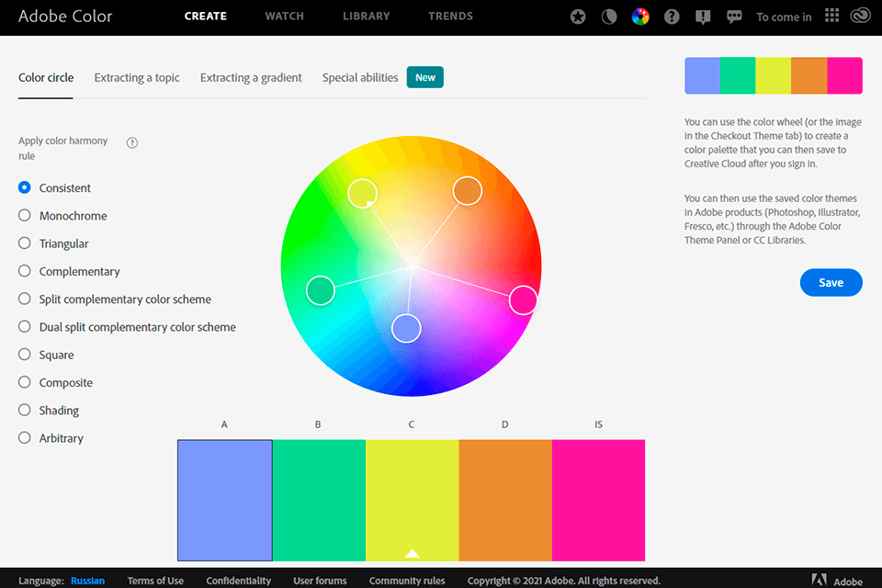Click the New badge

click(x=425, y=78)
